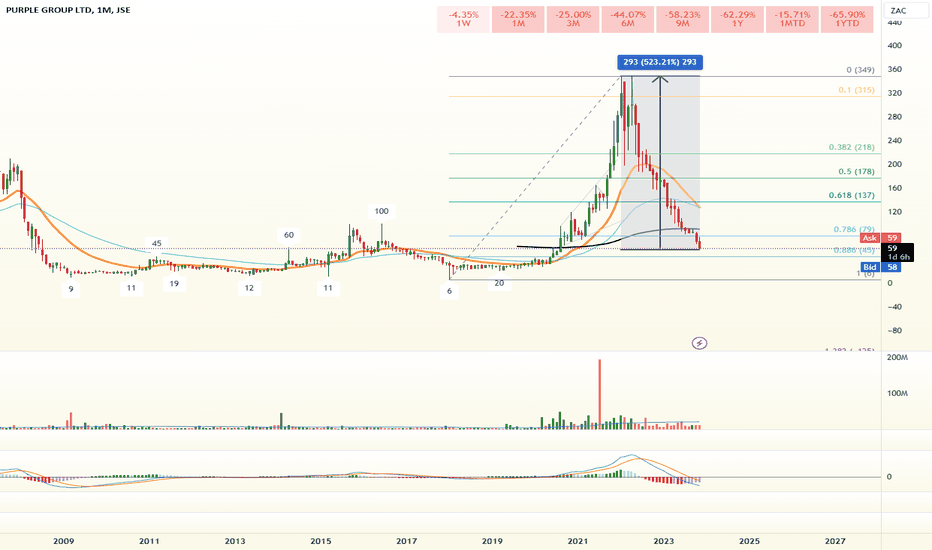Click the -22.35% 1M performance box
Viewport: 932px width, 550px height.
point(518,19)
